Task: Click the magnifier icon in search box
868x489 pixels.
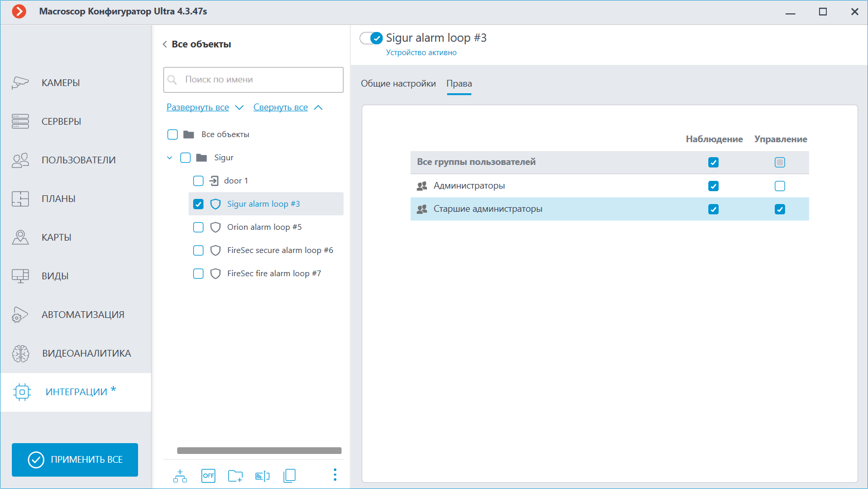Action: (173, 80)
